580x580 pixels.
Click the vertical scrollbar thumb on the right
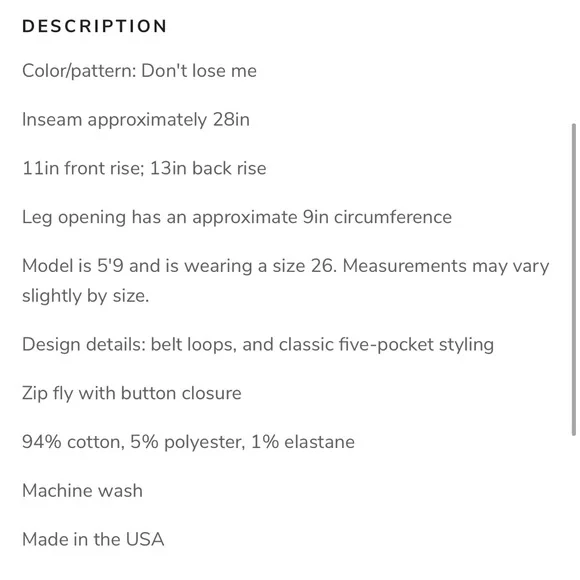point(573,279)
